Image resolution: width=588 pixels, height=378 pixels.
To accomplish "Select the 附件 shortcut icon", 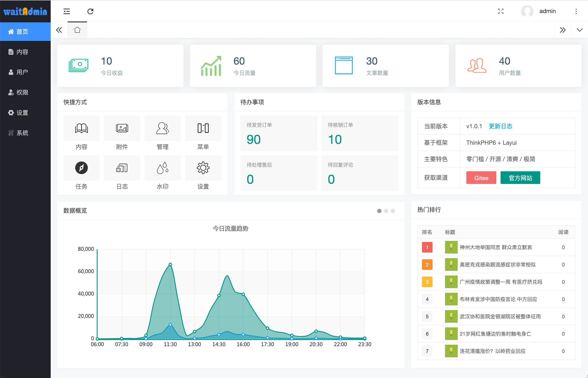I will (x=122, y=128).
